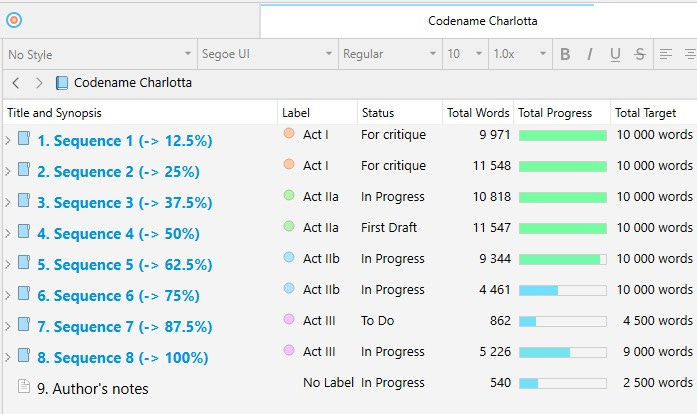Expand Sequence 6 in the outliner

(8, 296)
